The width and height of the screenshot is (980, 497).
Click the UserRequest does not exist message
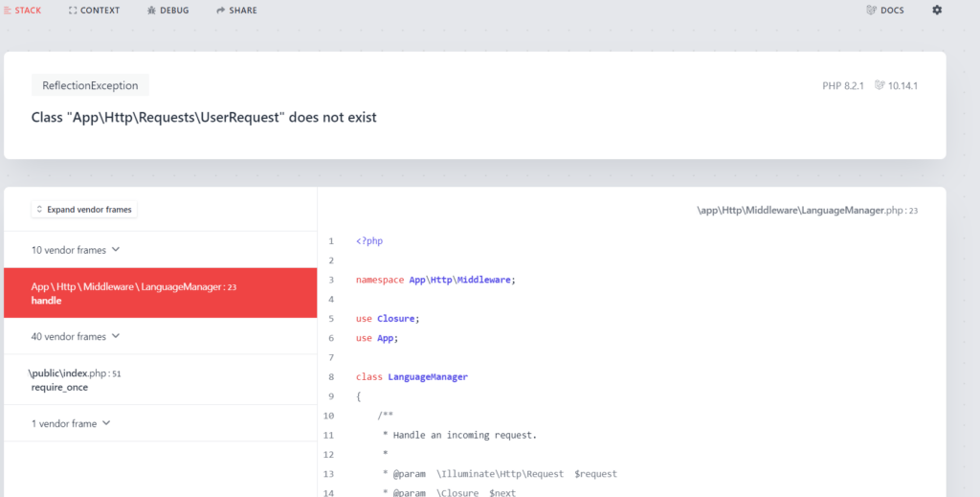point(204,118)
